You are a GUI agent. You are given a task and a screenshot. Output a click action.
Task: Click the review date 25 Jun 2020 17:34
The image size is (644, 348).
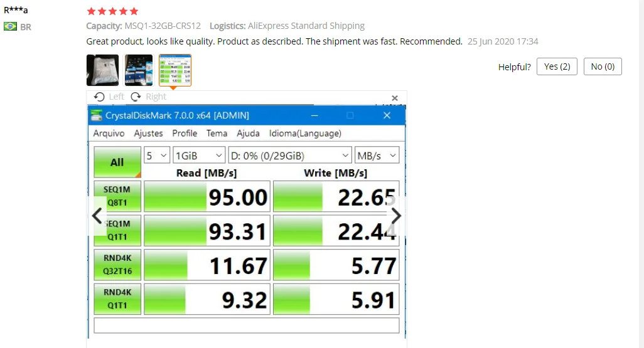(x=503, y=41)
